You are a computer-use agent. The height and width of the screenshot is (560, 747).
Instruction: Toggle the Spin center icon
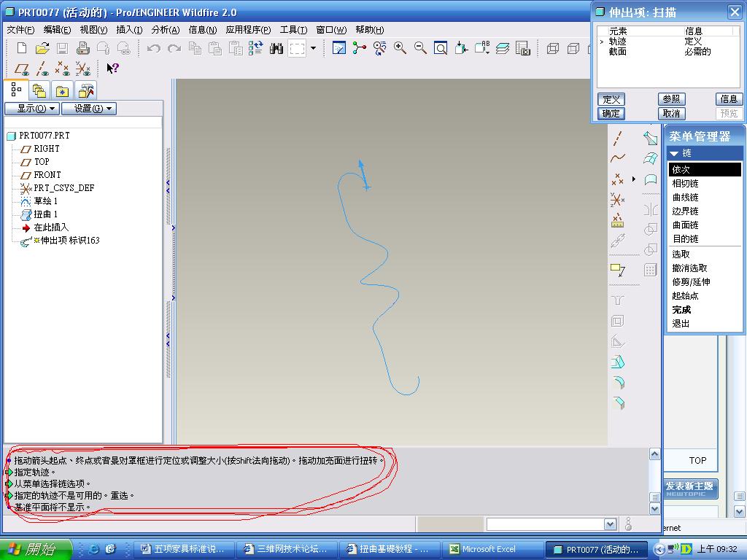pos(359,48)
